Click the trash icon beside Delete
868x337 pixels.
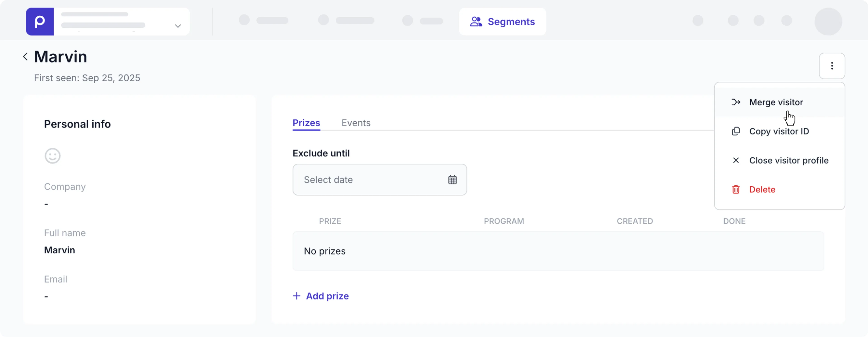736,189
